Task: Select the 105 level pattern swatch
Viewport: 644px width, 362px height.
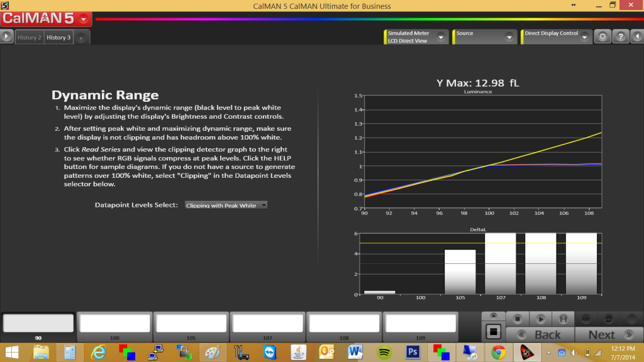Action: click(191, 323)
